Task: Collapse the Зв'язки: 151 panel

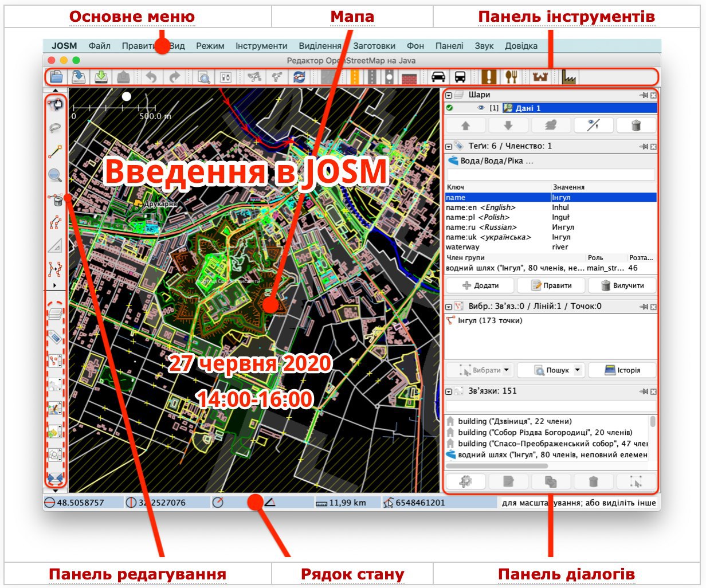Action: point(449,392)
